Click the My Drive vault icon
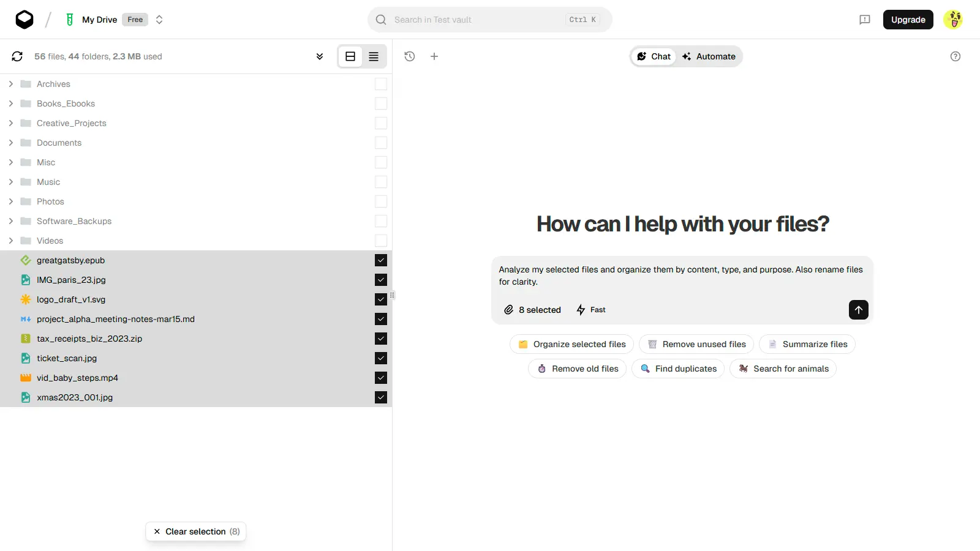Viewport: 980px width, 551px height. pyautogui.click(x=70, y=20)
